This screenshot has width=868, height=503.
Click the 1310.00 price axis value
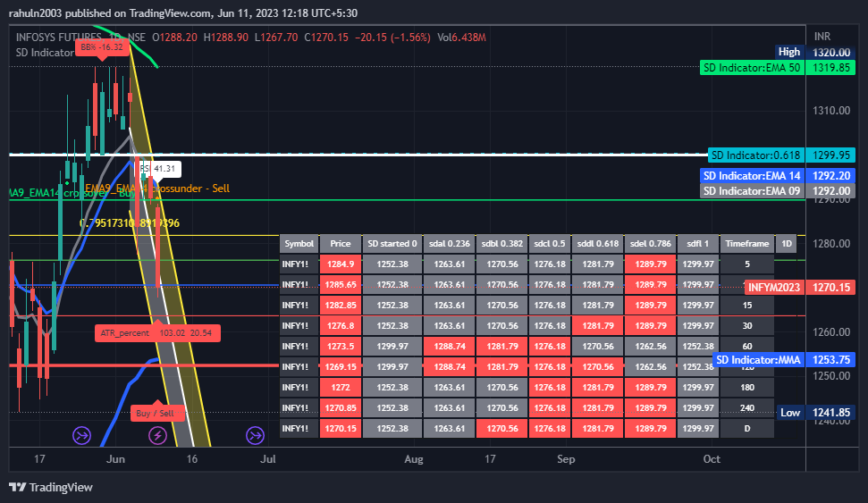tap(831, 111)
